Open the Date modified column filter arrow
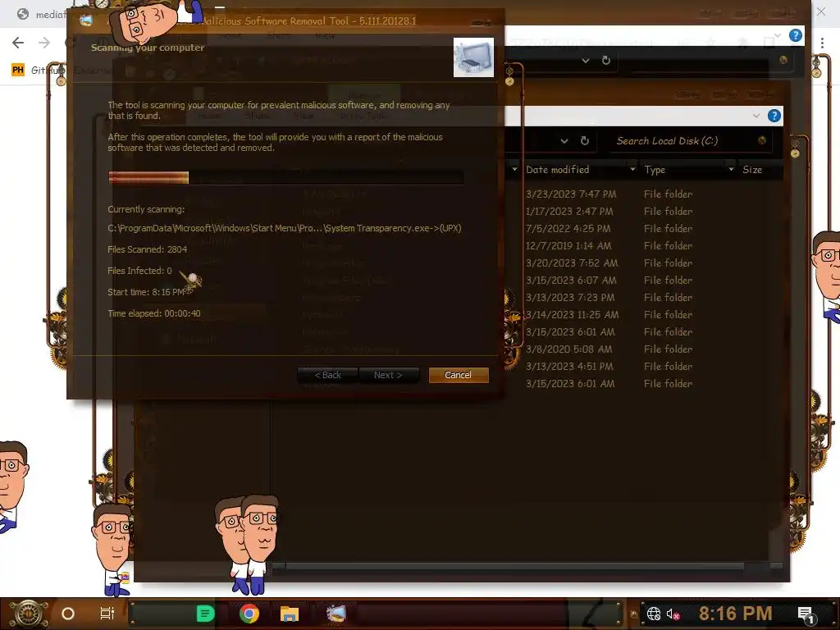The image size is (840, 630). coord(632,169)
